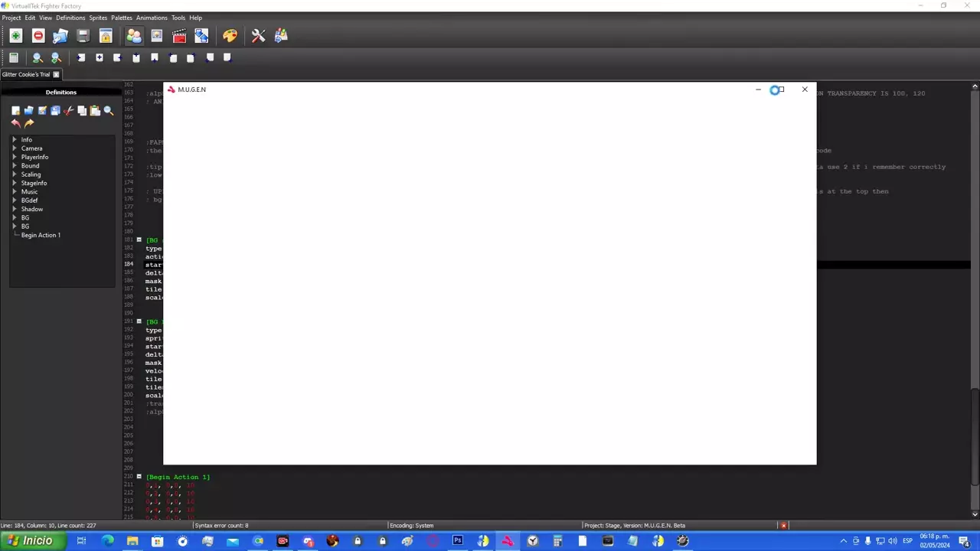Collapse the code fold at line 181
Viewport: 980px width, 551px height.
pyautogui.click(x=139, y=240)
